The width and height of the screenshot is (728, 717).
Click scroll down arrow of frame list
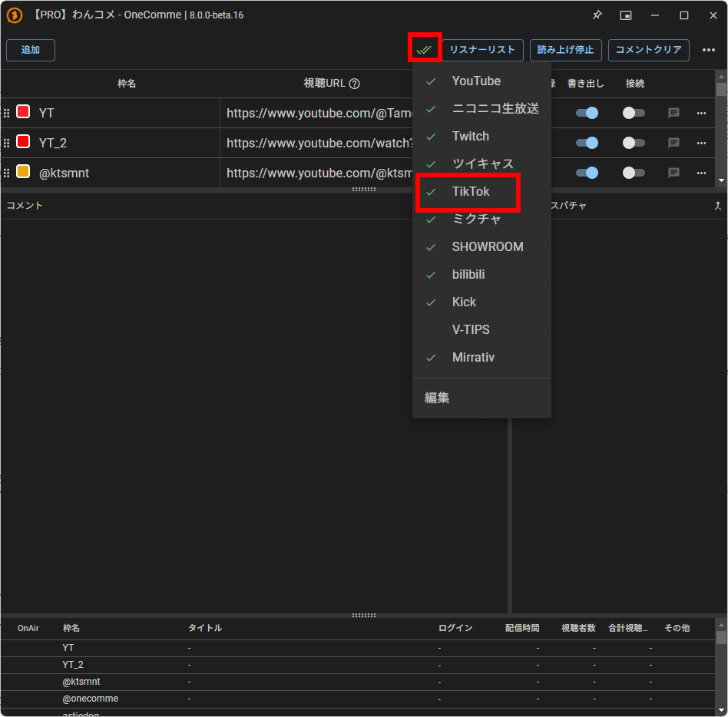pyautogui.click(x=722, y=180)
